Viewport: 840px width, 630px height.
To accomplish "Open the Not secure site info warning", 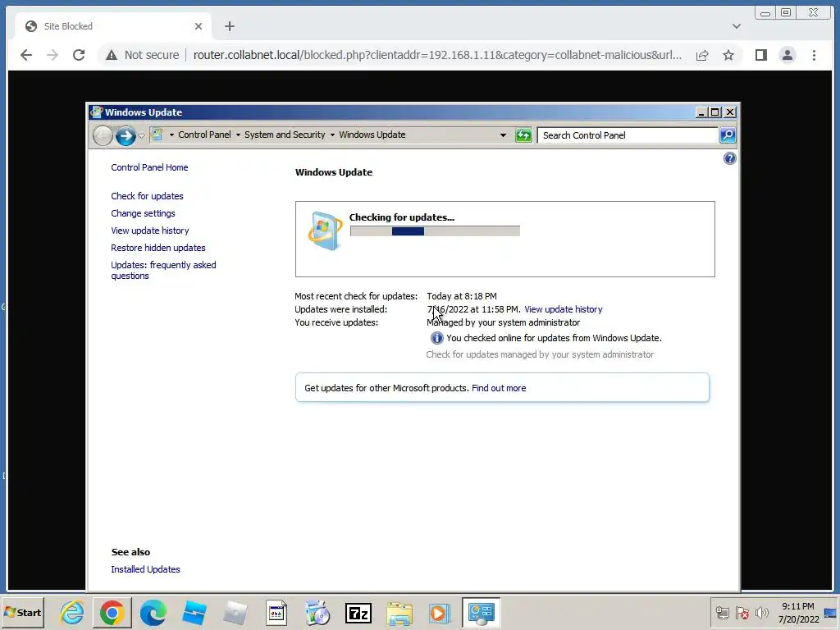I will (143, 55).
